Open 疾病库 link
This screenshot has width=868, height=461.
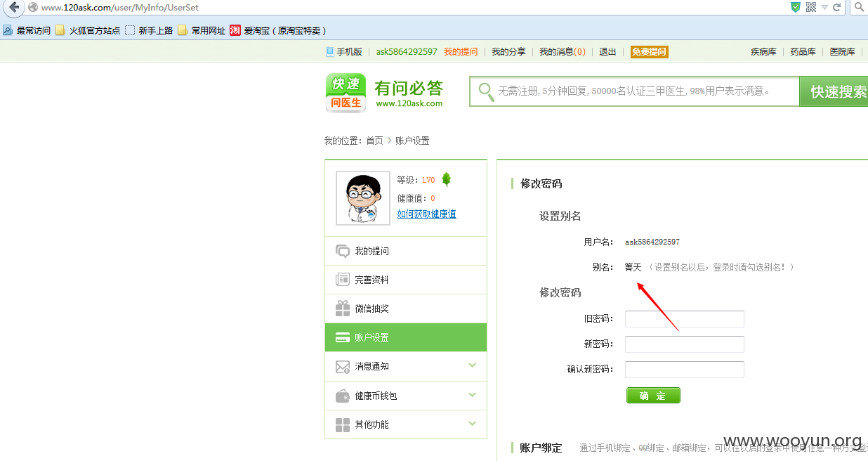(x=763, y=52)
